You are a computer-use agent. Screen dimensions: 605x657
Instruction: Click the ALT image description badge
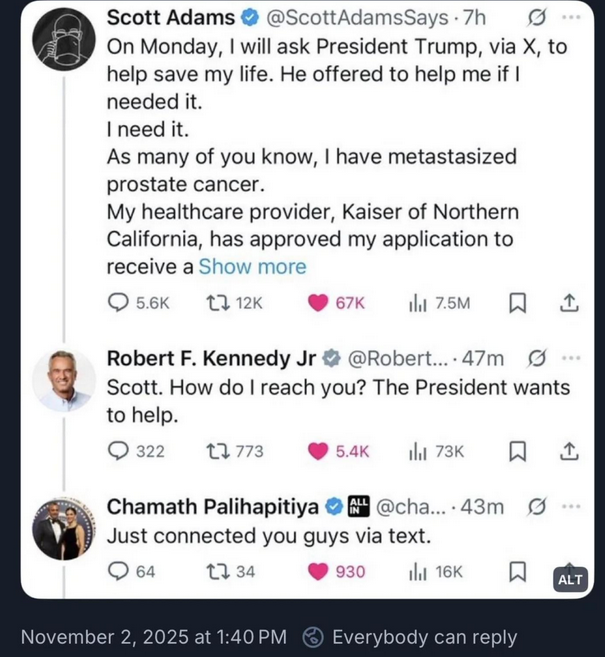(569, 580)
